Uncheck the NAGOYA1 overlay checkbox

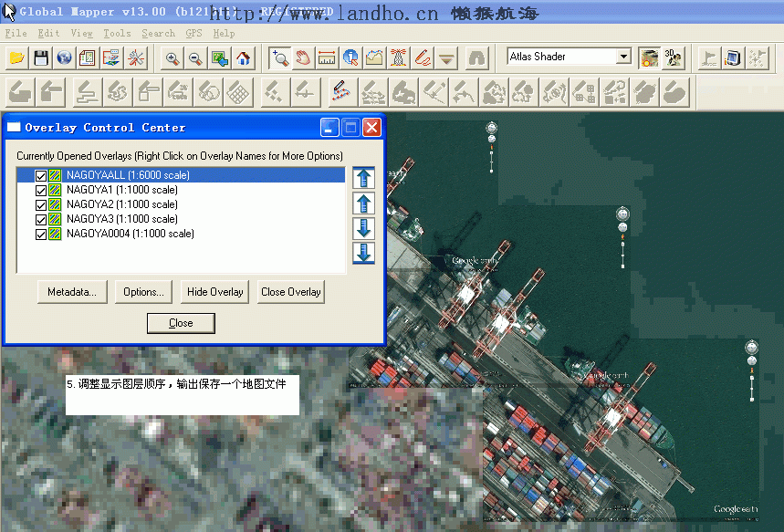tap(41, 190)
